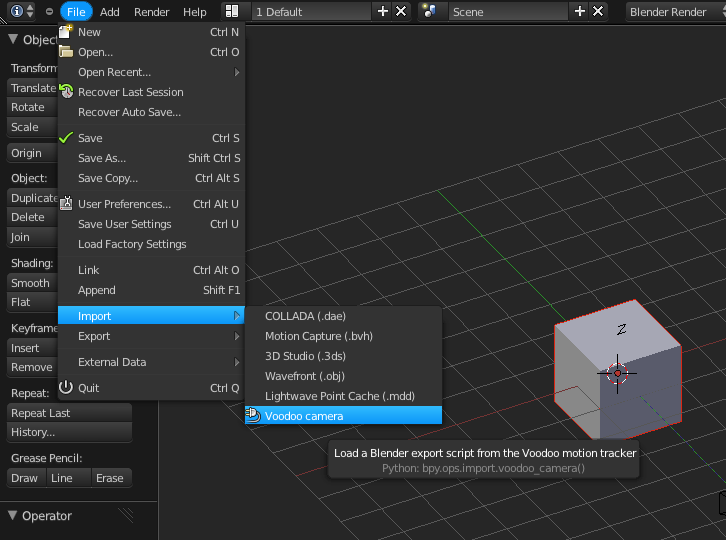Add a new scene with plus
The height and width of the screenshot is (540, 726).
[580, 11]
